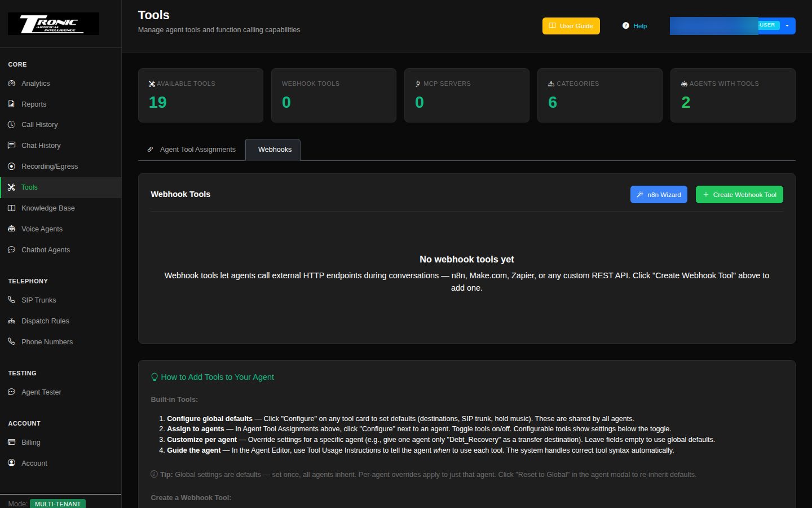
Task: Click the Analytics gauge icon in sidebar
Action: point(11,83)
